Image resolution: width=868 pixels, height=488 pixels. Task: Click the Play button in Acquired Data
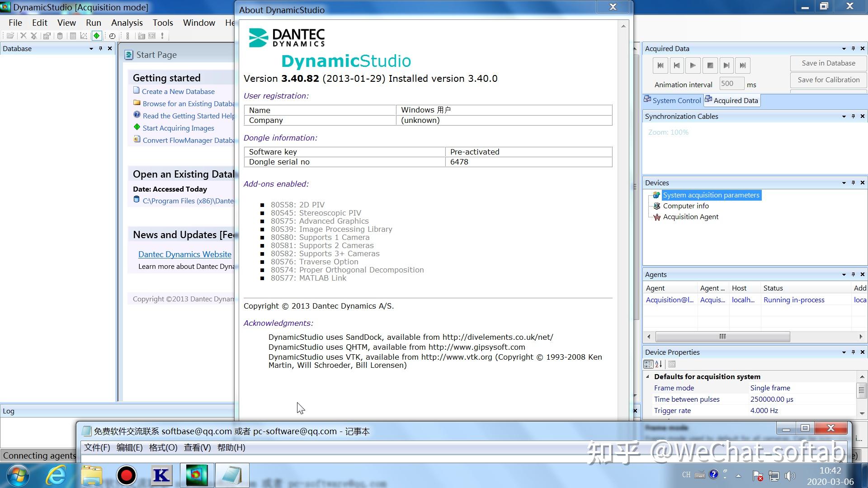tap(693, 66)
